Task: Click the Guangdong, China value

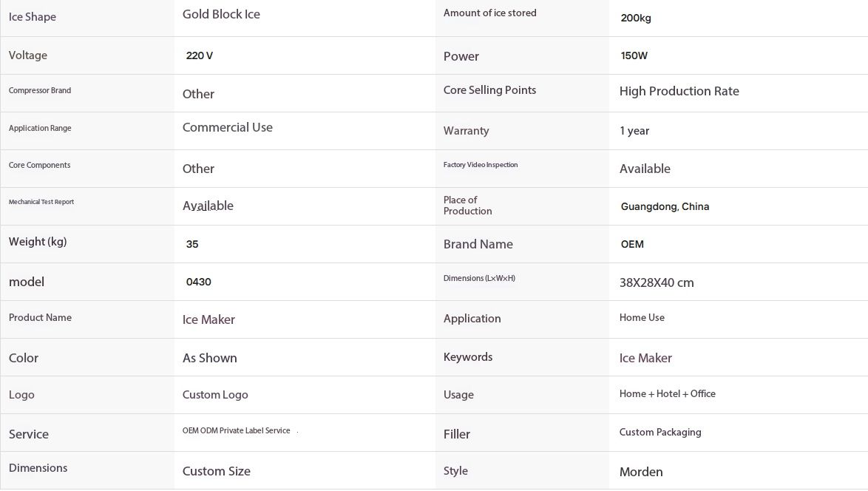Action: (665, 206)
